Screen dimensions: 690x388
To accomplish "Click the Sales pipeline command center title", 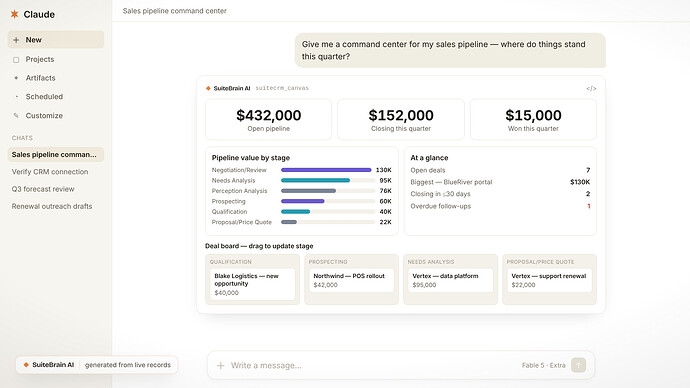I will click(175, 11).
